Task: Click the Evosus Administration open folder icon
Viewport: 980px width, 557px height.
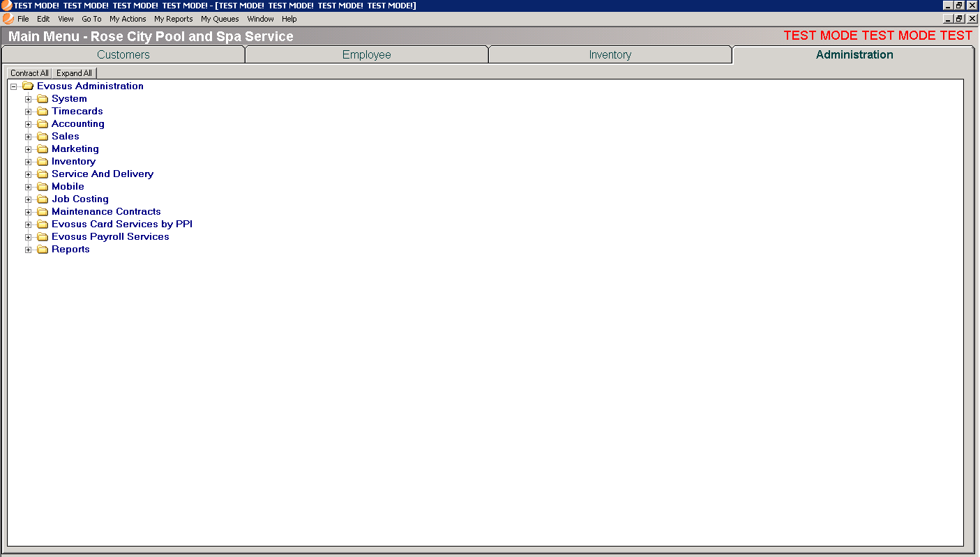Action: pyautogui.click(x=28, y=86)
